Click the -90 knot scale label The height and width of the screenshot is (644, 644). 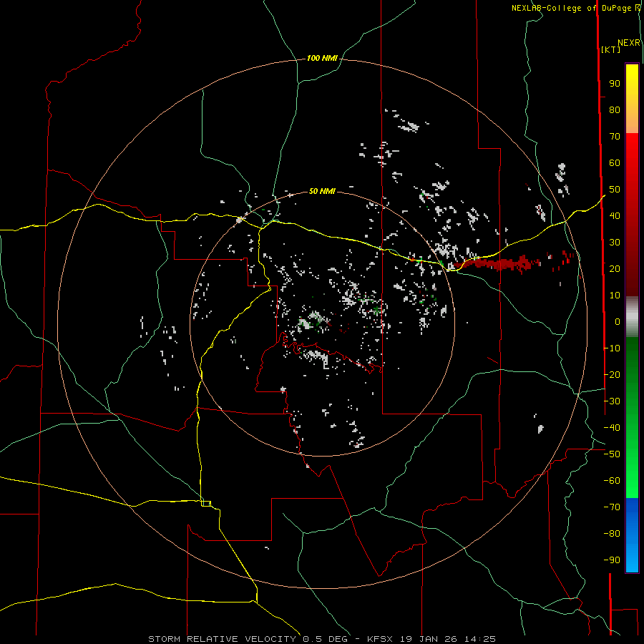click(x=612, y=560)
